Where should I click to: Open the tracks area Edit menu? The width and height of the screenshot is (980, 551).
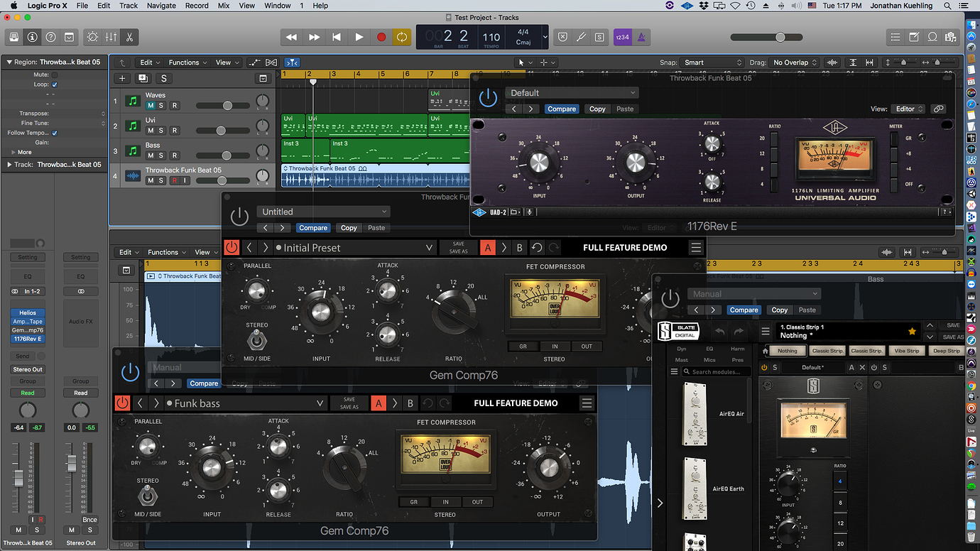point(149,62)
